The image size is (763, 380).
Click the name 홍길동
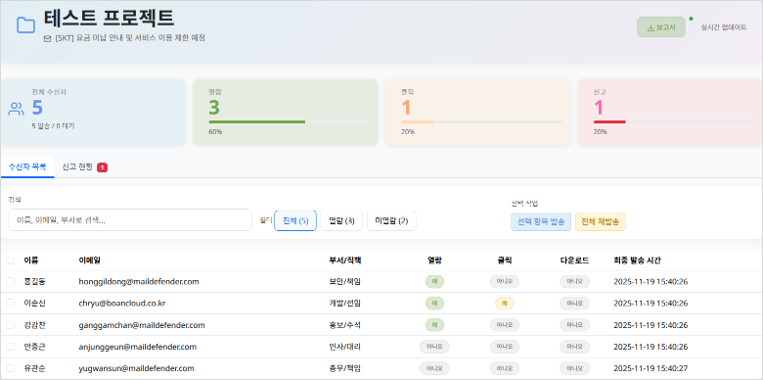(x=35, y=282)
